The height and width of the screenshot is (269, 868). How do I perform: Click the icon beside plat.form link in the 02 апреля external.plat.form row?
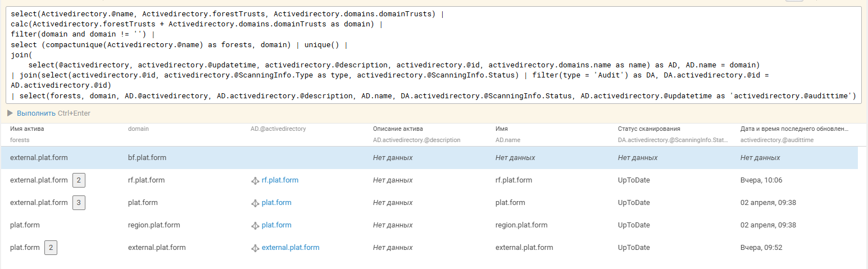[x=255, y=203]
